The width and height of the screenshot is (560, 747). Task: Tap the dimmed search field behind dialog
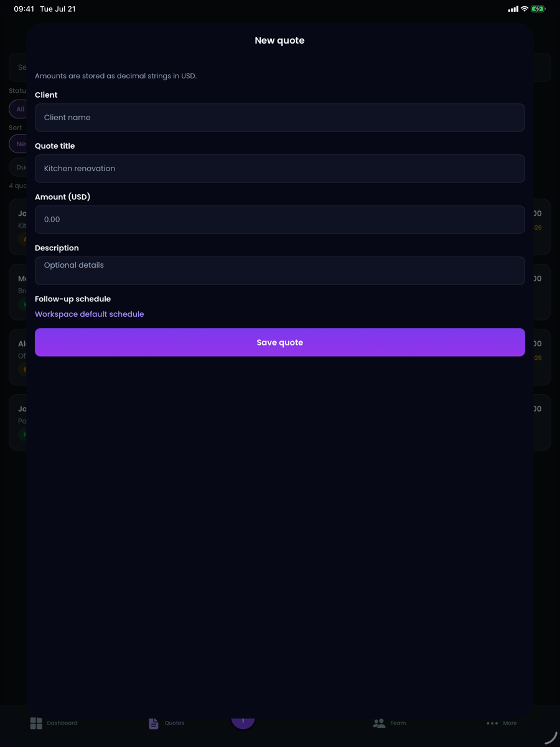click(18, 67)
